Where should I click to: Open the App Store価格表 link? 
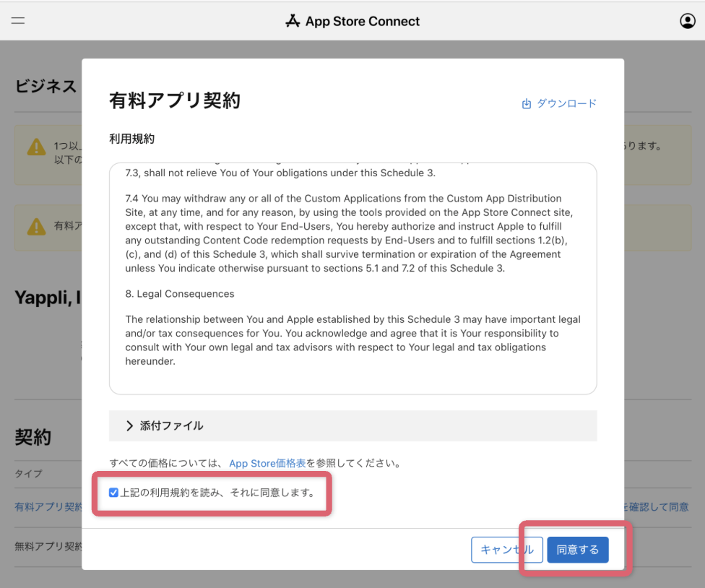coord(267,464)
